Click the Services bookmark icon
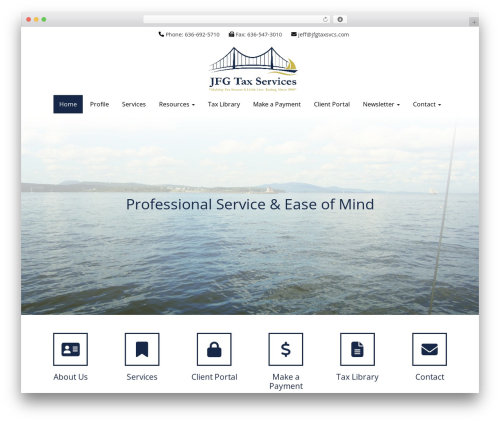The height and width of the screenshot is (423, 500). click(142, 349)
